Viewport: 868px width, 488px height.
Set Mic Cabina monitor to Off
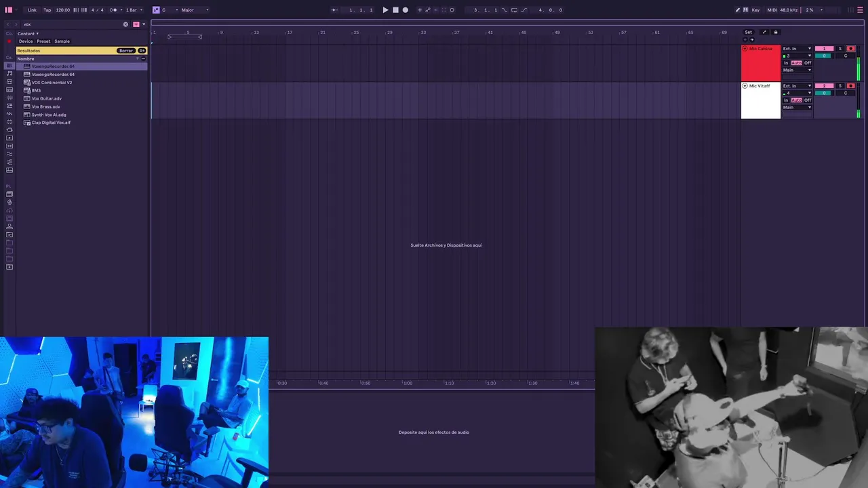coord(808,63)
